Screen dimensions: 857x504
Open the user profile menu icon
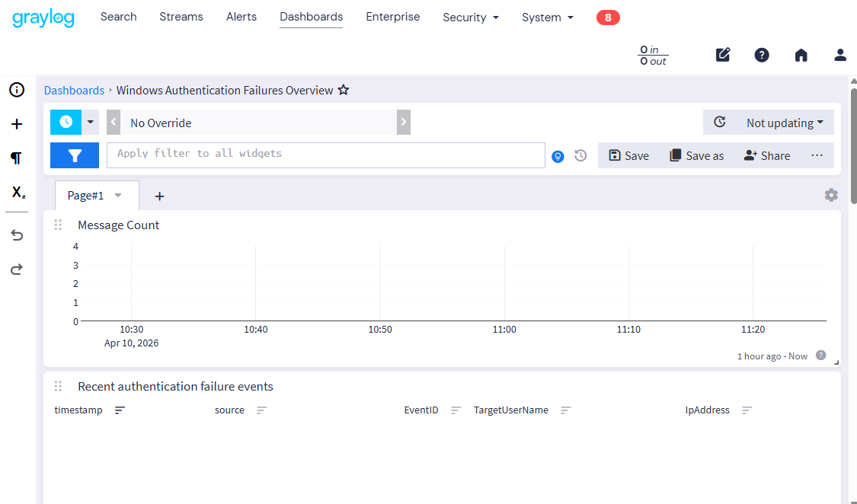(840, 55)
